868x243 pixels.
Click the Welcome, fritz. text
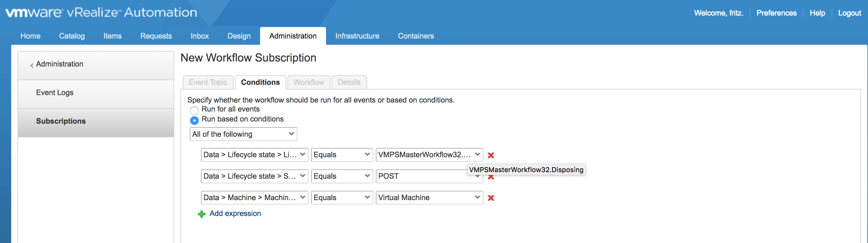(718, 13)
